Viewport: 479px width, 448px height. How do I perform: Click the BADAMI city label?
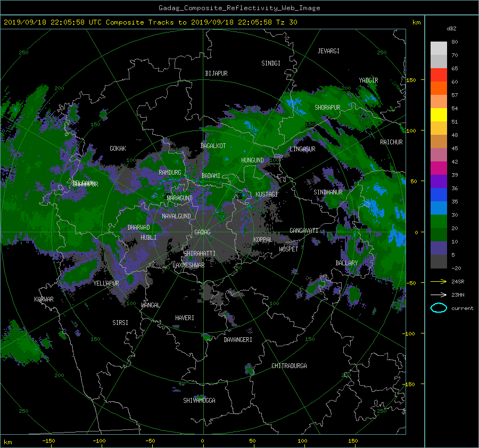pos(211,176)
